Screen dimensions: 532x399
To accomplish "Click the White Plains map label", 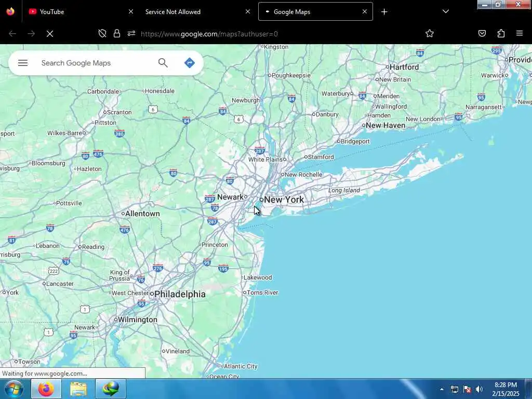I will coord(265,159).
